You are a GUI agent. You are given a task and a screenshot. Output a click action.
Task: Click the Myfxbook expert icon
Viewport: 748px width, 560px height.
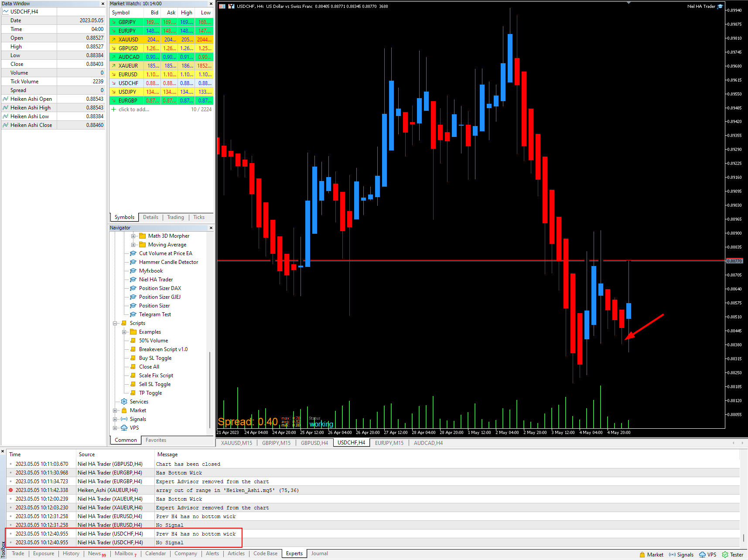pos(133,271)
